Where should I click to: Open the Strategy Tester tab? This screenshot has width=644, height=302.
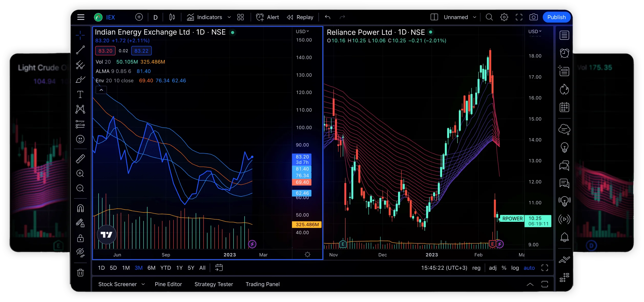pyautogui.click(x=214, y=284)
